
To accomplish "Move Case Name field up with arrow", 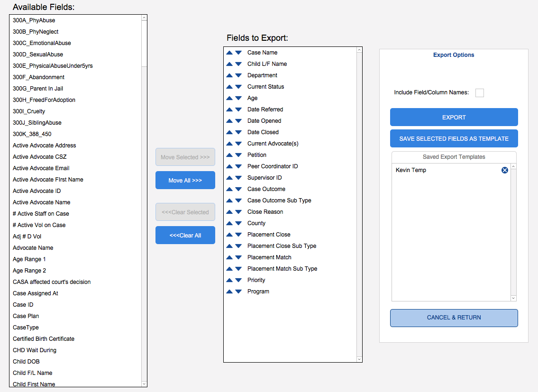I will [229, 53].
